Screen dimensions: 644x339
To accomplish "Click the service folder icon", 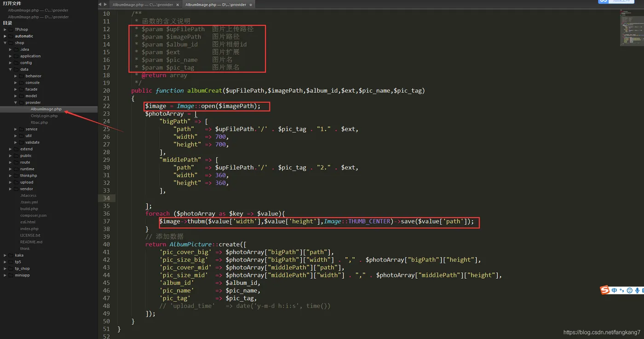I will [22, 129].
